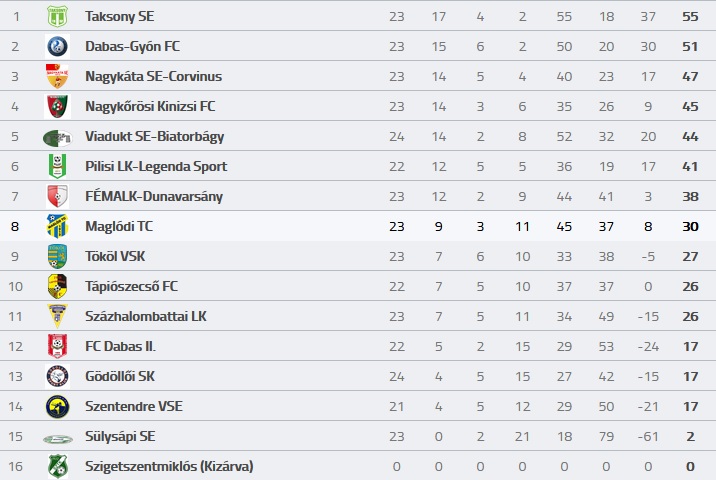Click the Szentendre VSE circular badge

(x=58, y=406)
